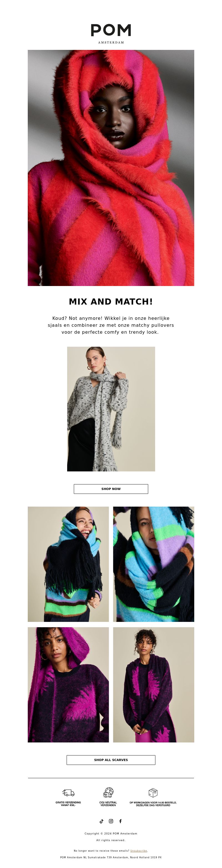Click the SHOP ALL SCARVES button
The height and width of the screenshot is (868, 222).
(x=111, y=760)
